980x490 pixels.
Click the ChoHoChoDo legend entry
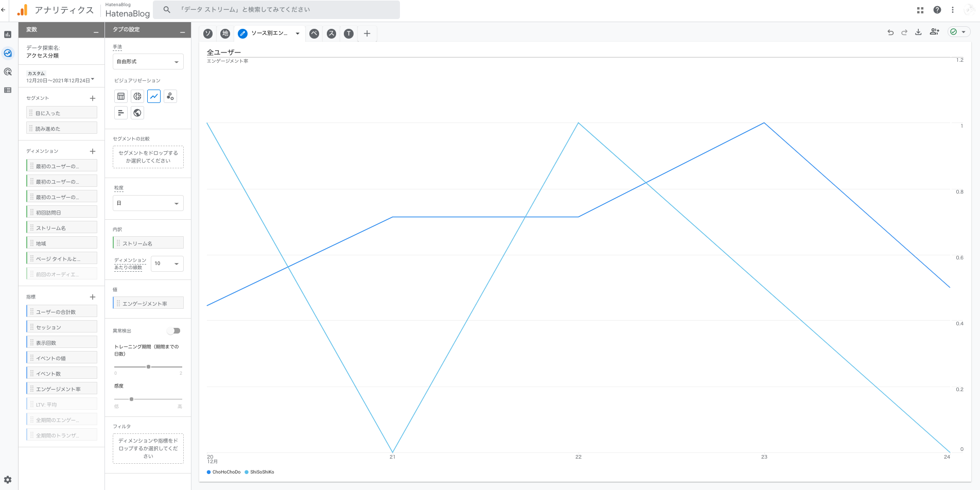[223, 472]
